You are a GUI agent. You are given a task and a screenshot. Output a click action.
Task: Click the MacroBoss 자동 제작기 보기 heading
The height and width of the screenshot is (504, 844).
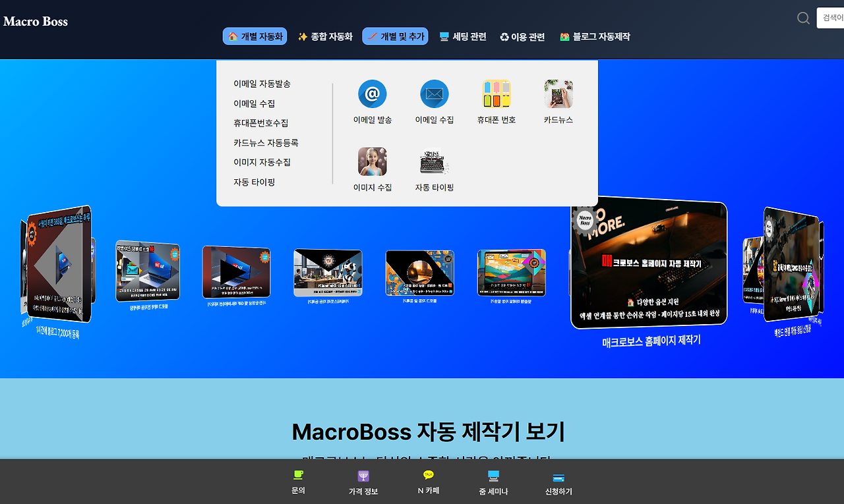click(x=429, y=432)
